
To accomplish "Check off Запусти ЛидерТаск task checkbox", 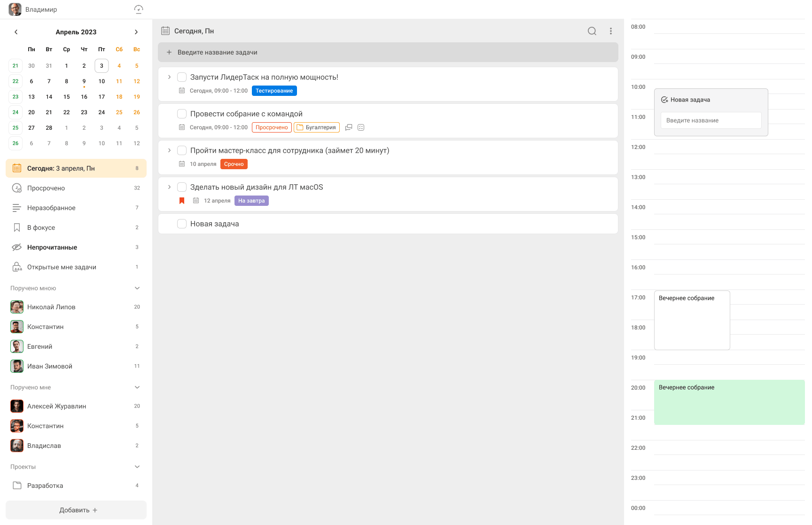I will click(x=182, y=77).
